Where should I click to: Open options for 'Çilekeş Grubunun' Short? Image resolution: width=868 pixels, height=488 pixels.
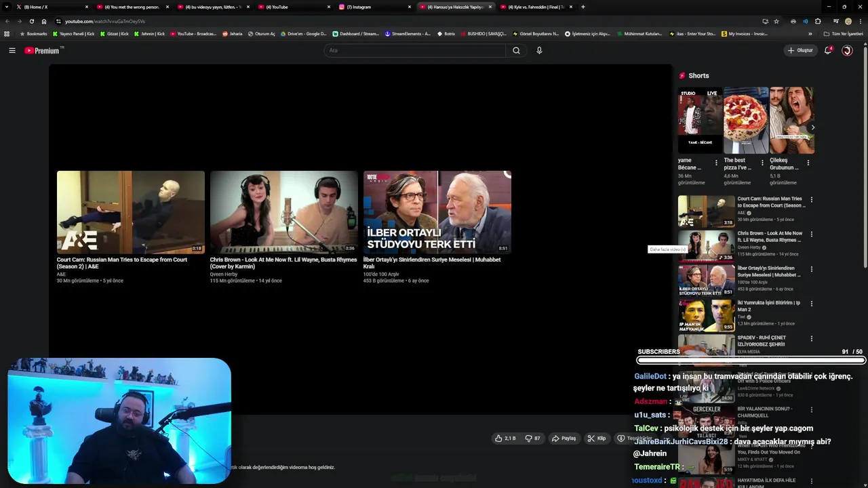(x=808, y=163)
